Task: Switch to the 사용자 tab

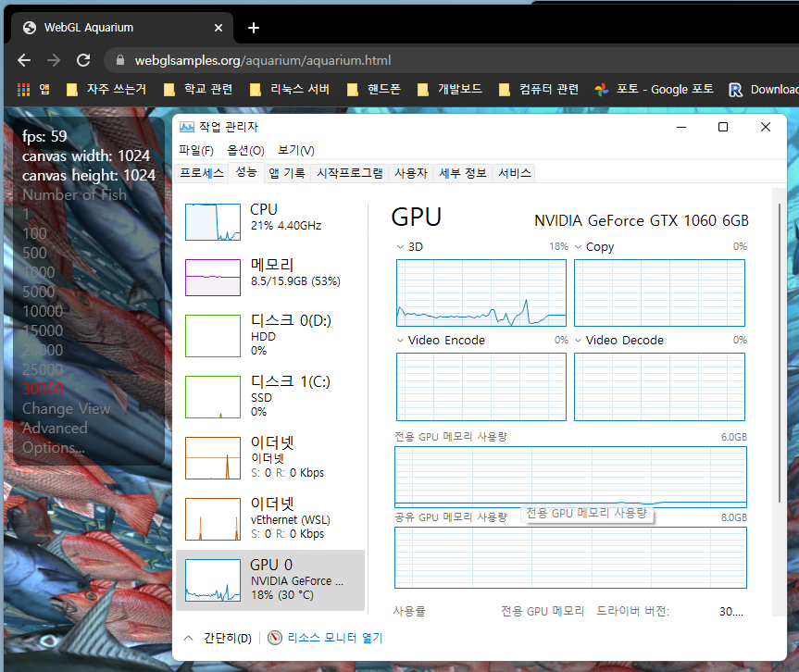Action: pyautogui.click(x=411, y=173)
